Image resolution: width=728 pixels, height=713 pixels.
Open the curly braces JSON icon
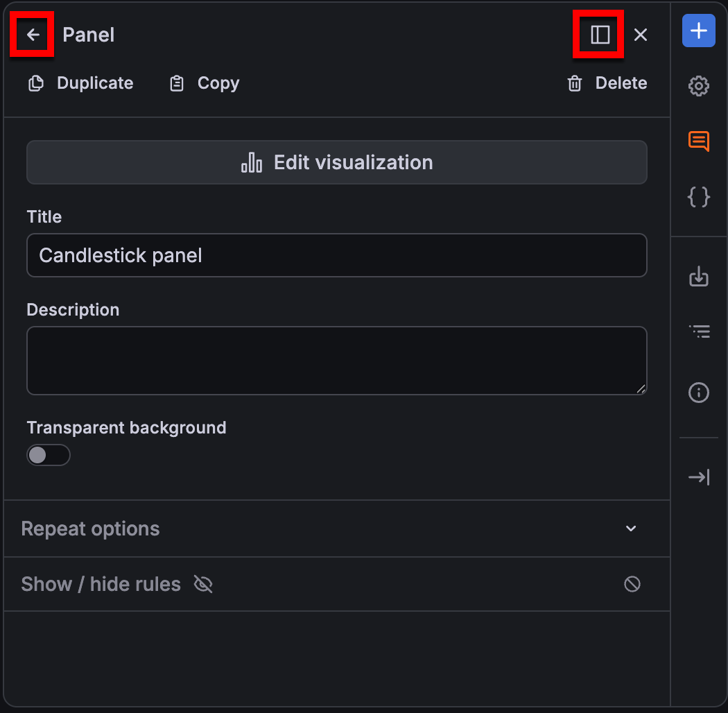click(698, 197)
